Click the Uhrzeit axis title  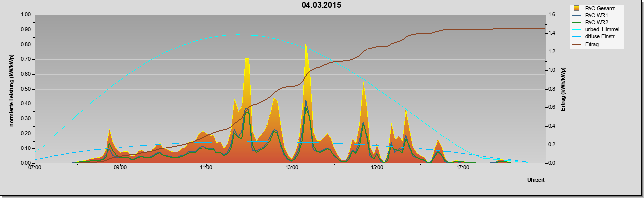(536, 180)
